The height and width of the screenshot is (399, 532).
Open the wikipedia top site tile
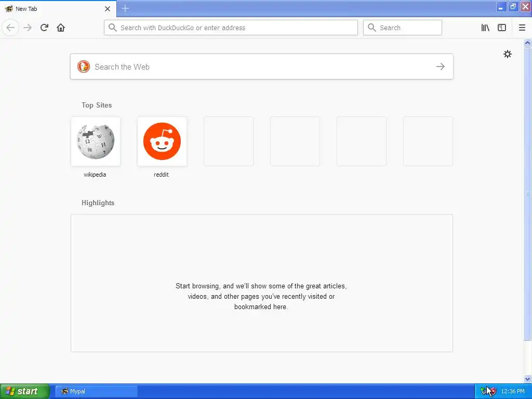[96, 147]
